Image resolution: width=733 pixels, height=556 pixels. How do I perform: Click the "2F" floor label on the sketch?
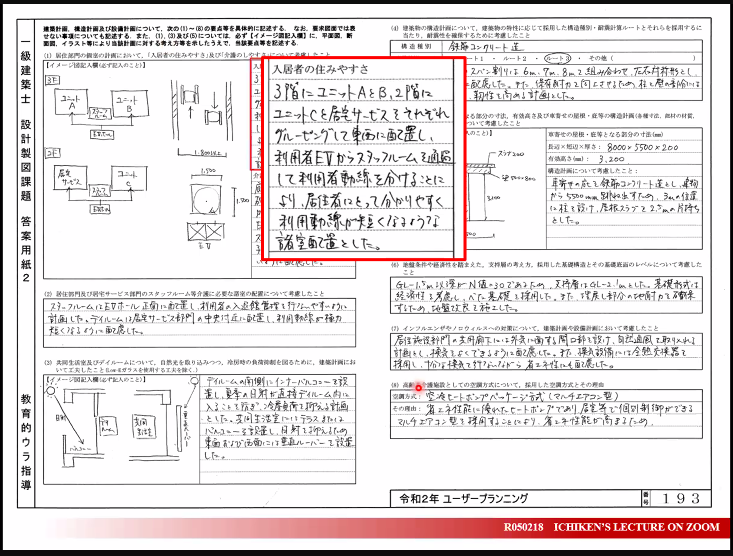point(52,153)
